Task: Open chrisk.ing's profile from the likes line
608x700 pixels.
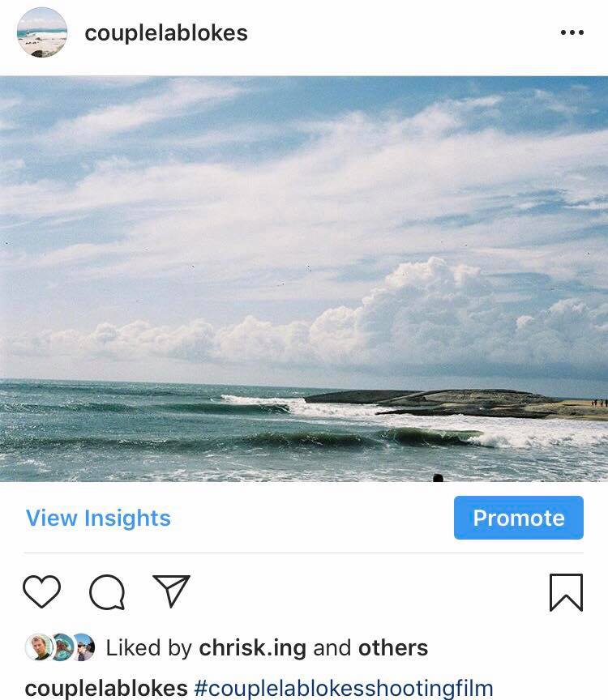Action: [x=253, y=648]
